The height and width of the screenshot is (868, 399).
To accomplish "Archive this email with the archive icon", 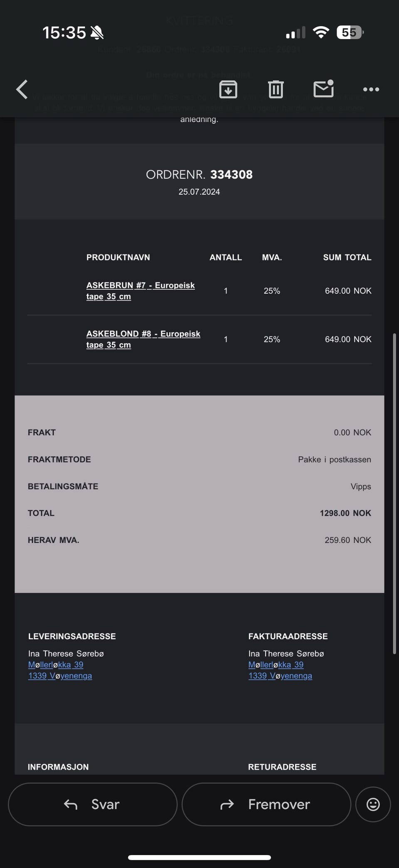I will point(228,89).
